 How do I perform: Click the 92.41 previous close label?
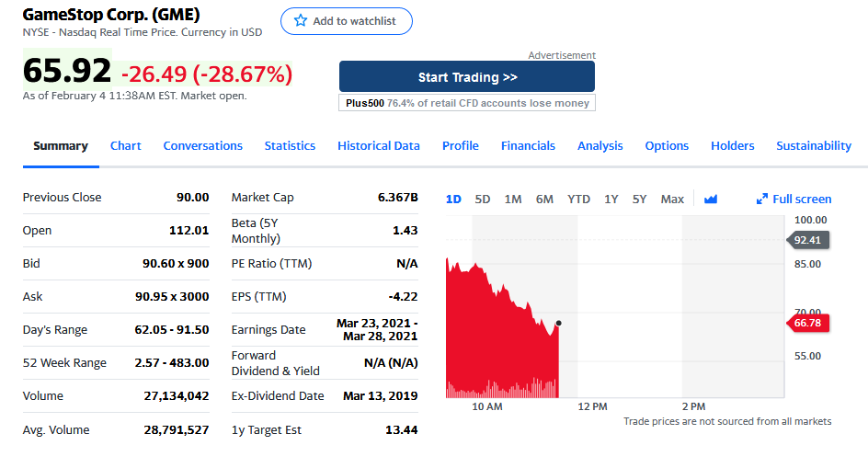[x=809, y=240]
